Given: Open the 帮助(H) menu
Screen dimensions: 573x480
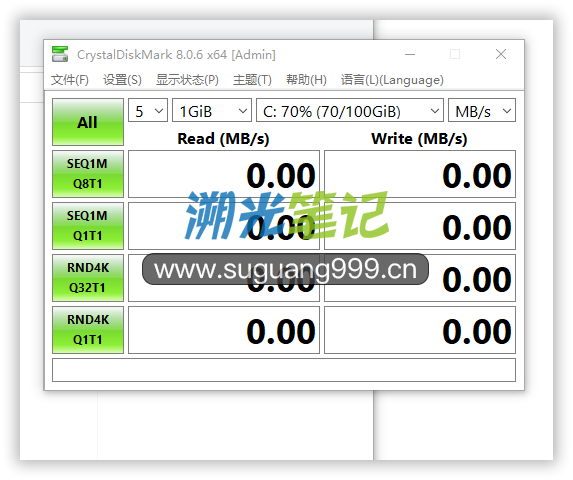Looking at the screenshot, I should tap(306, 80).
